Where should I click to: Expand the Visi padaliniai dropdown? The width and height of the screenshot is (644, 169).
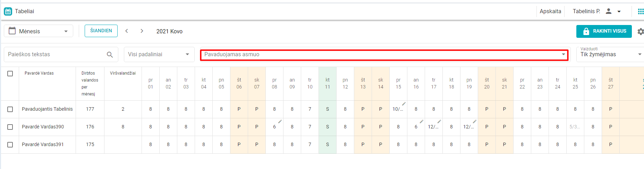click(159, 54)
